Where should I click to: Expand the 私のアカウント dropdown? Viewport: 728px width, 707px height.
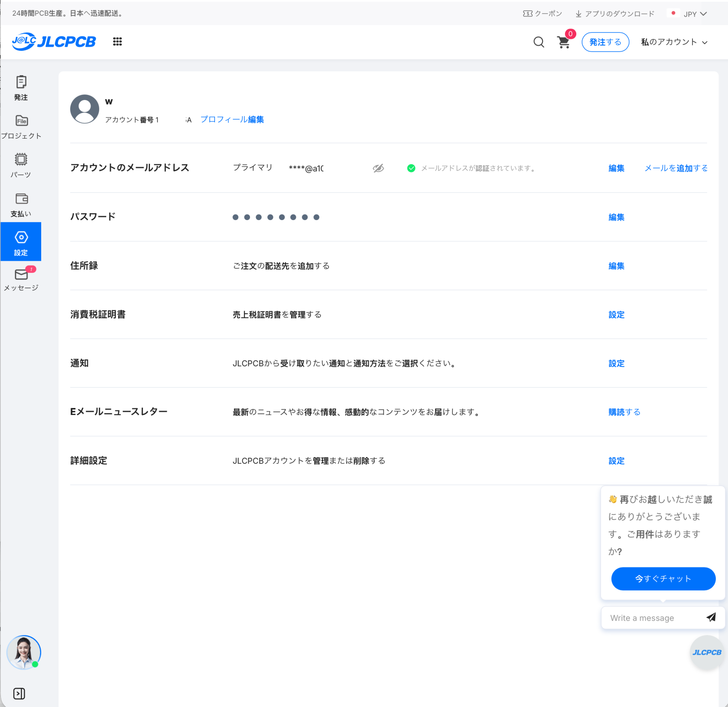pyautogui.click(x=674, y=42)
